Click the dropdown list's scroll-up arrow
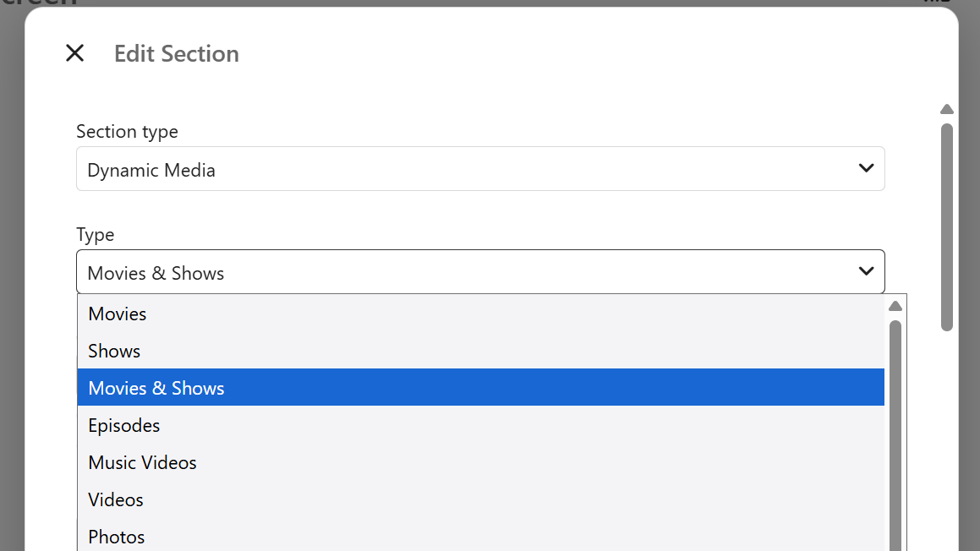The image size is (980, 551). (895, 305)
